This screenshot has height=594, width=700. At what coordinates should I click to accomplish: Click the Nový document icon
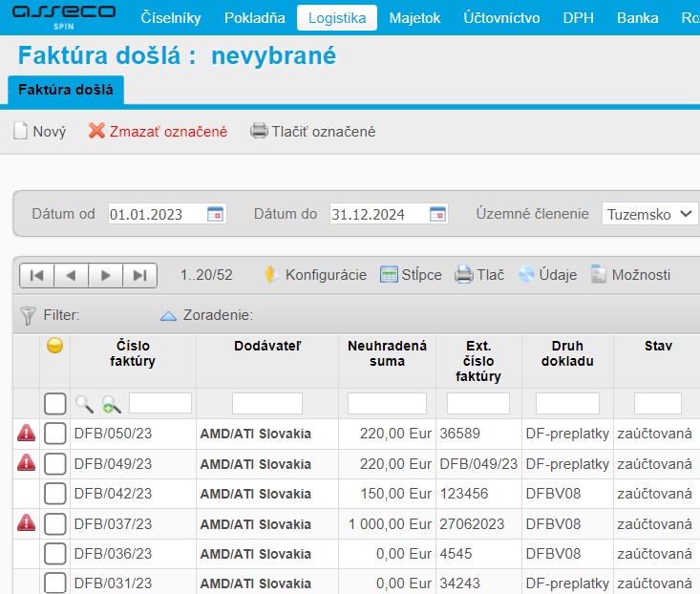20,132
